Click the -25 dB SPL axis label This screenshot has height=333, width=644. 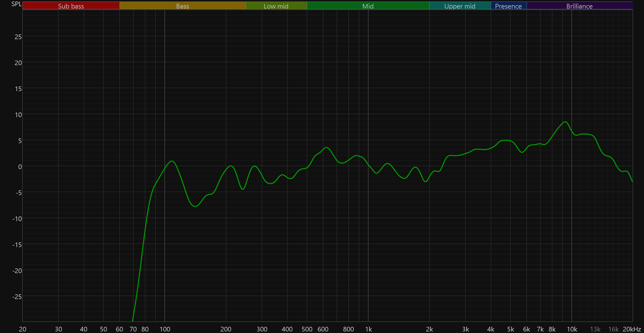pyautogui.click(x=17, y=297)
